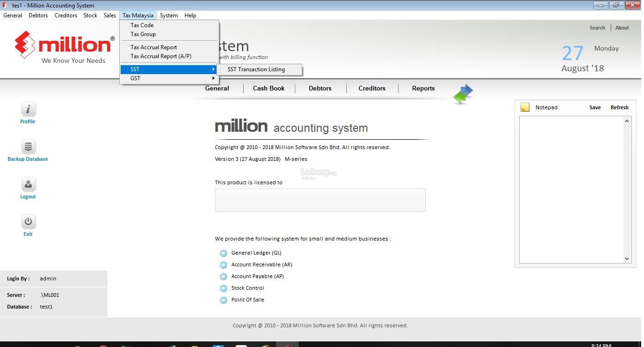
Task: Select Tax Code menu entry
Action: 169,25
